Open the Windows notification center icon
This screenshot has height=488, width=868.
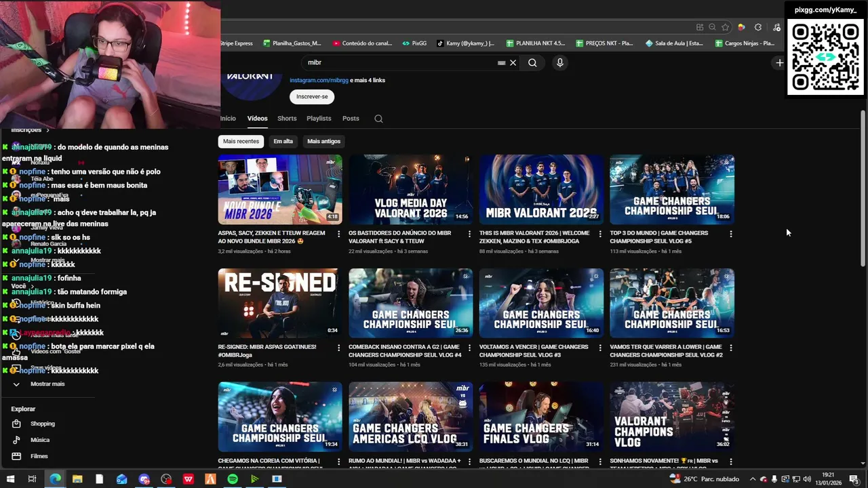[x=854, y=479]
